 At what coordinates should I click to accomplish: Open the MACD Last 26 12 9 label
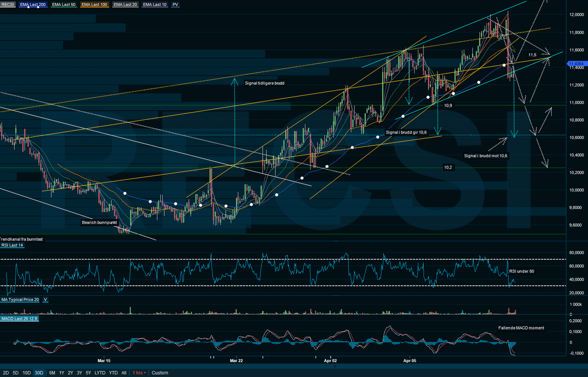[20, 319]
